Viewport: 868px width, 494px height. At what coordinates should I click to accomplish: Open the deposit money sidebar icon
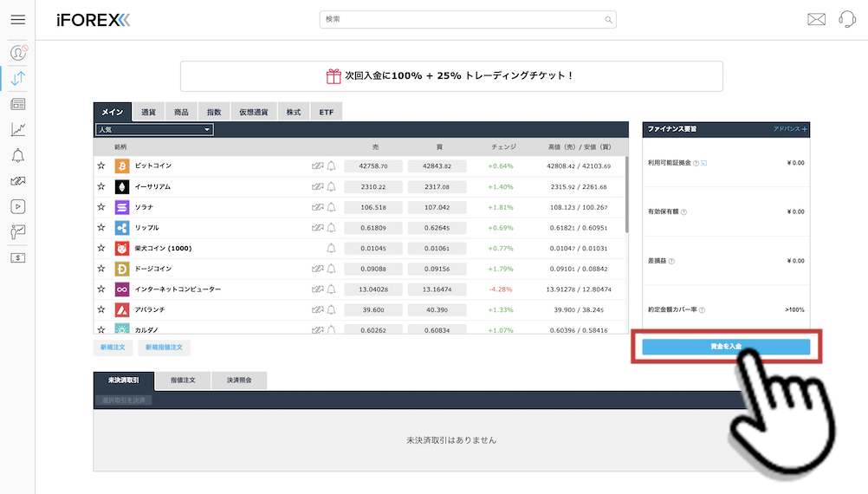click(17, 257)
